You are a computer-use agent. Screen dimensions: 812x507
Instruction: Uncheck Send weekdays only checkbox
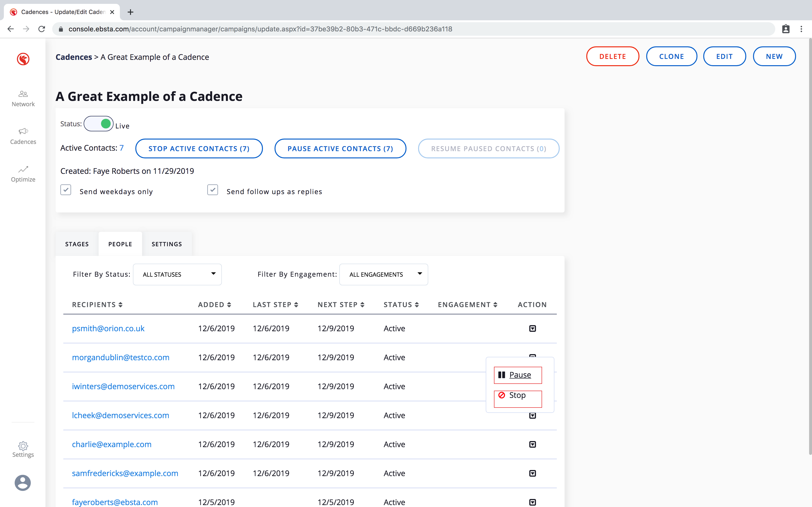click(x=66, y=190)
